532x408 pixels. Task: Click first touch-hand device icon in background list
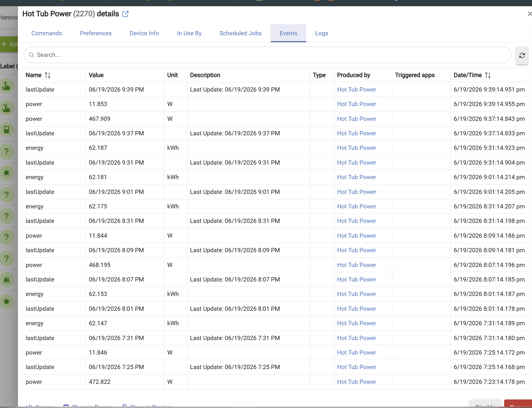tap(6, 86)
